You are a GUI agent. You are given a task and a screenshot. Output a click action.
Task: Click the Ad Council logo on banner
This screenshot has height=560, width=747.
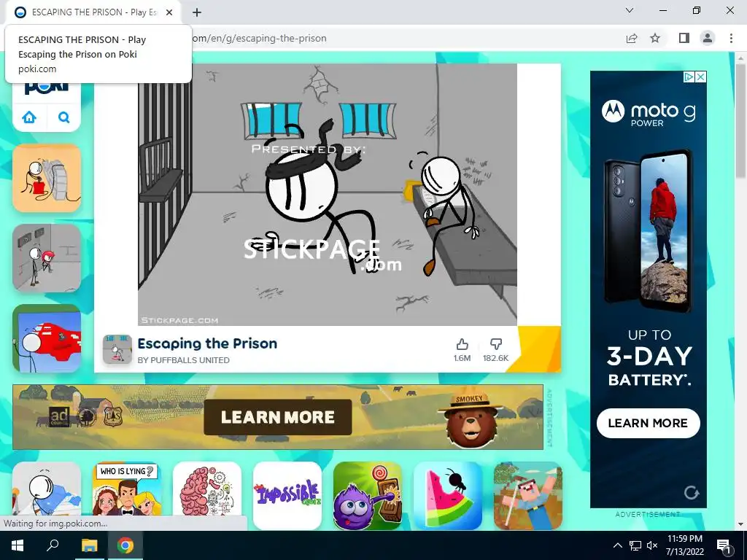click(59, 416)
